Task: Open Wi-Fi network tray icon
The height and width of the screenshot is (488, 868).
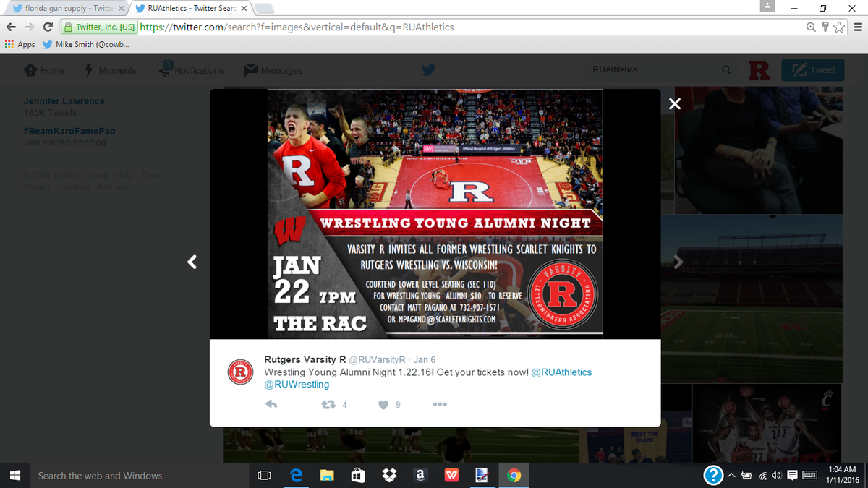Action: click(x=762, y=475)
